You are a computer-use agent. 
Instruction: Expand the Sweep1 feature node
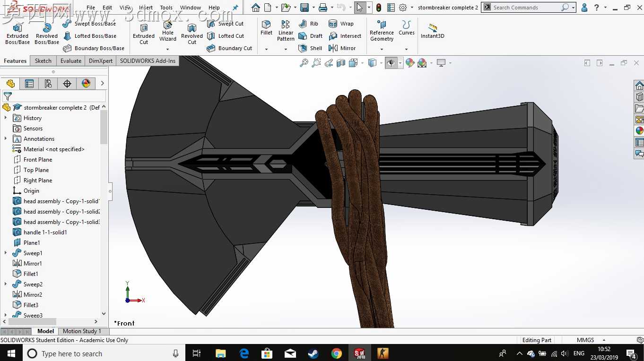point(6,253)
